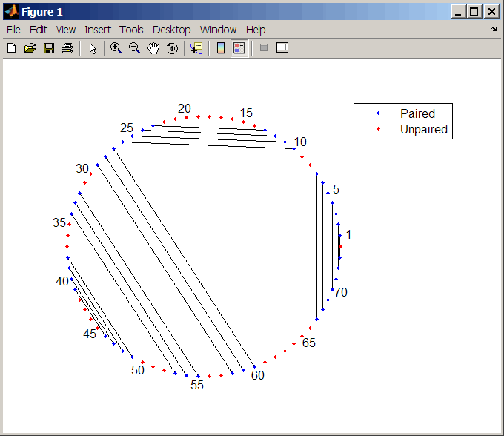Screen dimensions: 504x436
Task: Dock the figure using the corner arrow
Action: pos(494,30)
